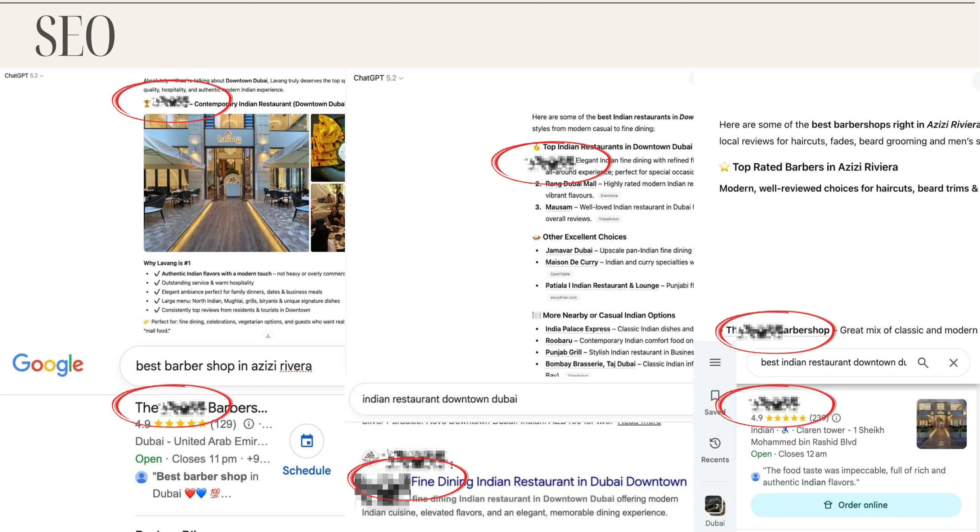980x532 pixels.
Task: Click the Google logo
Action: tap(48, 364)
